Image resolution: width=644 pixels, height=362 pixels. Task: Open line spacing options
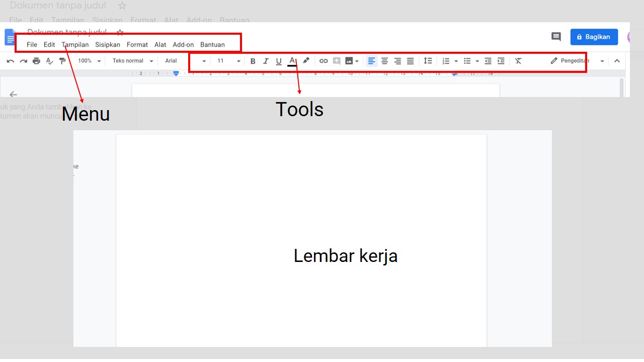pos(428,60)
